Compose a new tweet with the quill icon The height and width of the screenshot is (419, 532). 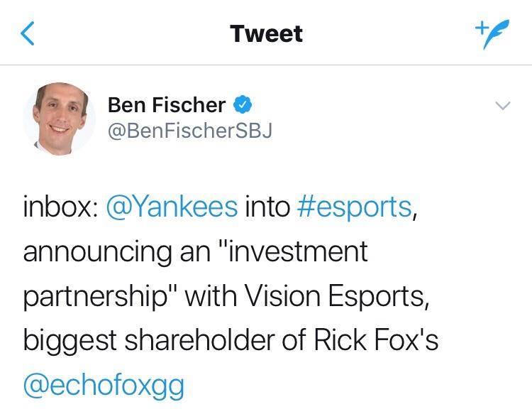coord(486,33)
